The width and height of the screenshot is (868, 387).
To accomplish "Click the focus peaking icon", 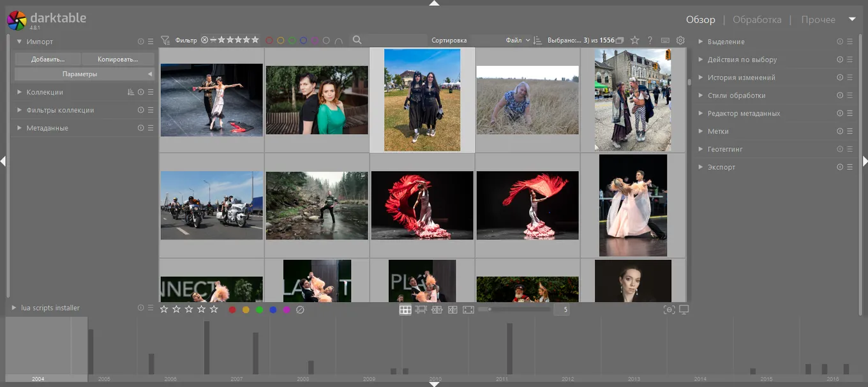I will click(x=669, y=310).
